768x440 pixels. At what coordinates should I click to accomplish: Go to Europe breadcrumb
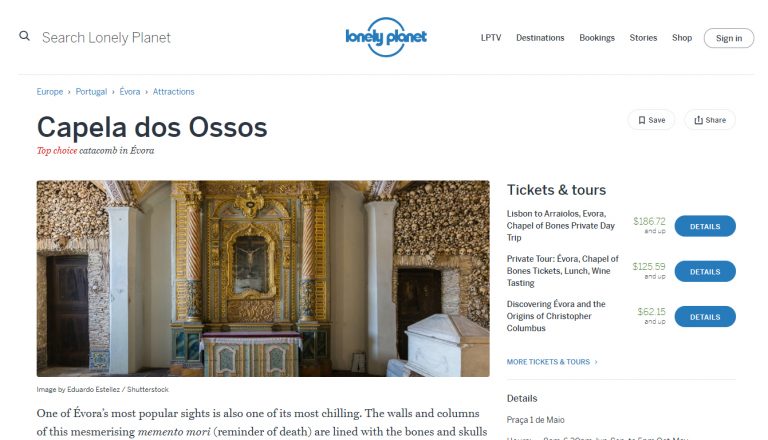pyautogui.click(x=50, y=92)
